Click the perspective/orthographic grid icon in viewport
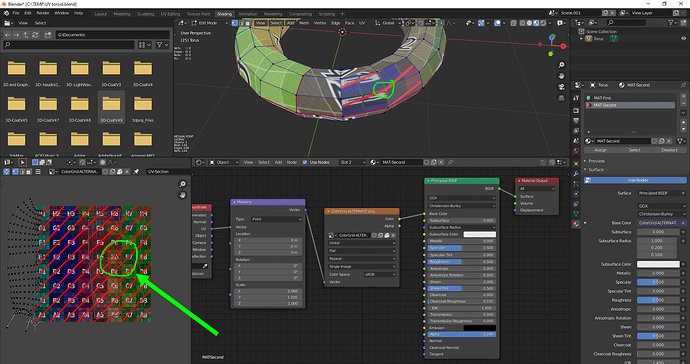This screenshot has height=364, width=690. (561, 98)
